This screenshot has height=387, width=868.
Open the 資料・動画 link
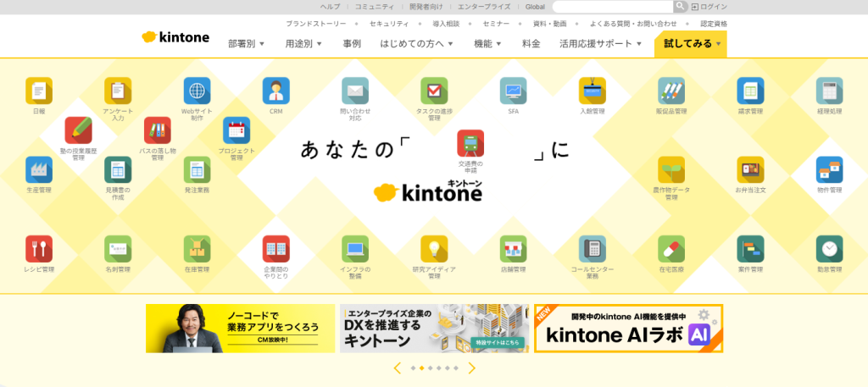[x=549, y=24]
